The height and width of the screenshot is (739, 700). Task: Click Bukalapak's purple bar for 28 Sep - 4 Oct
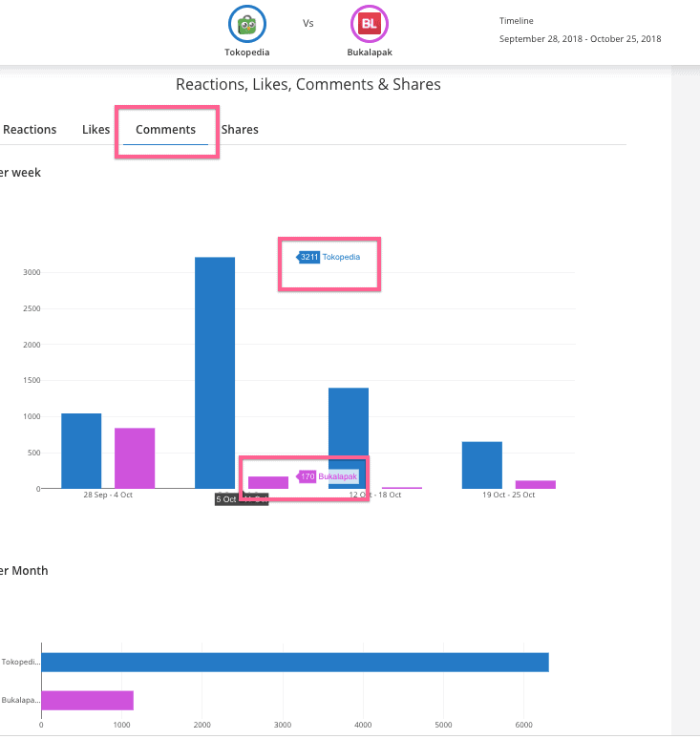[135, 458]
